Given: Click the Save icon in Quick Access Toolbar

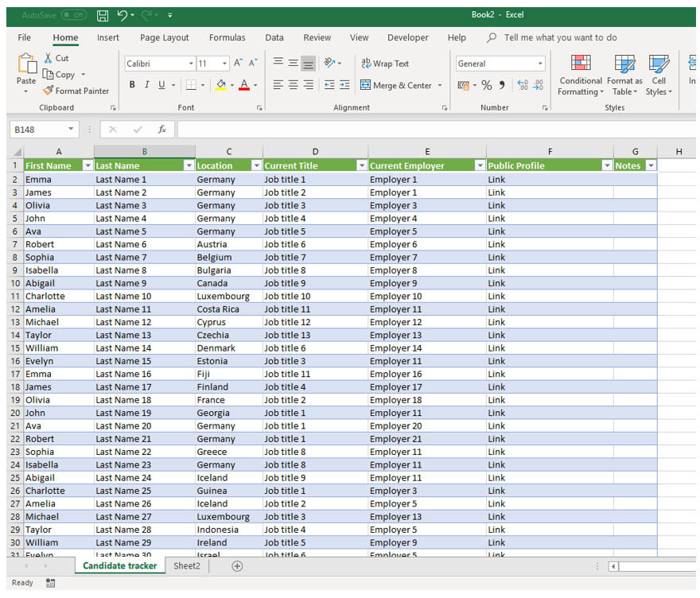Looking at the screenshot, I should [x=103, y=14].
